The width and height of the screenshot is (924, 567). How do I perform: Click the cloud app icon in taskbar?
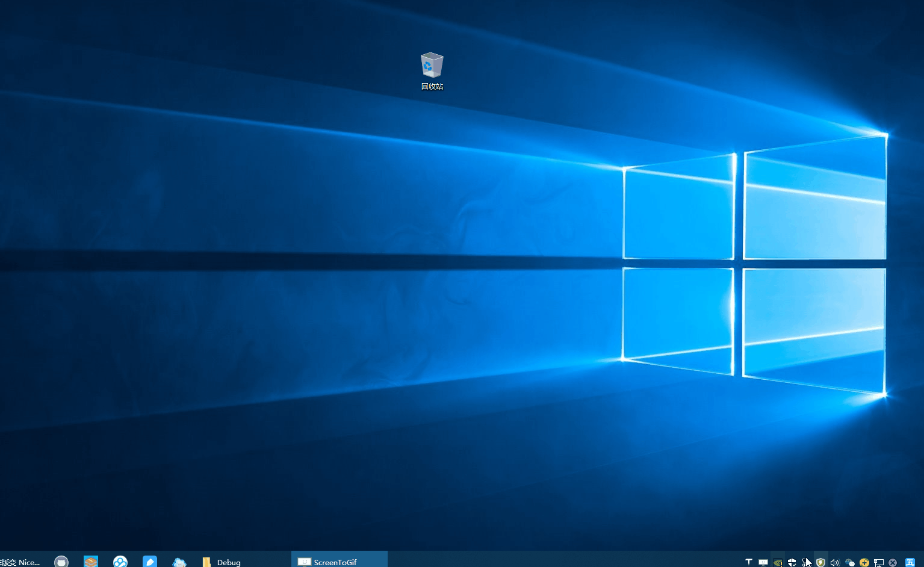point(179,562)
